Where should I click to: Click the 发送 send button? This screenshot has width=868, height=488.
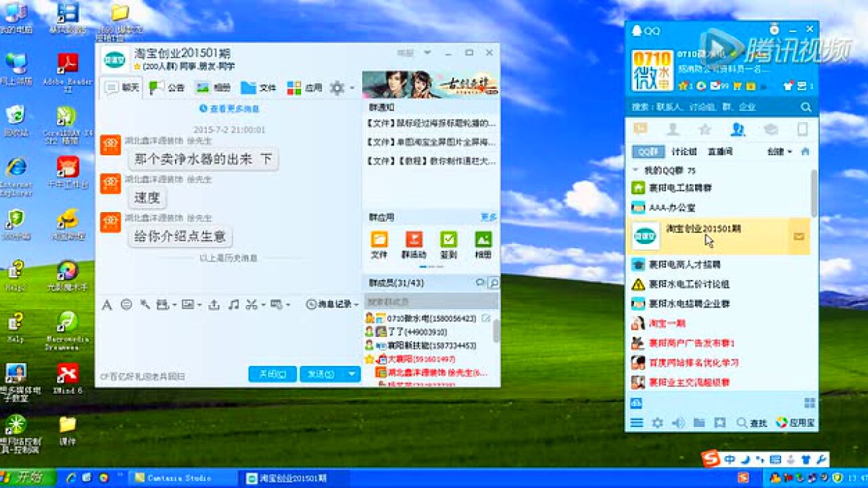pyautogui.click(x=321, y=373)
